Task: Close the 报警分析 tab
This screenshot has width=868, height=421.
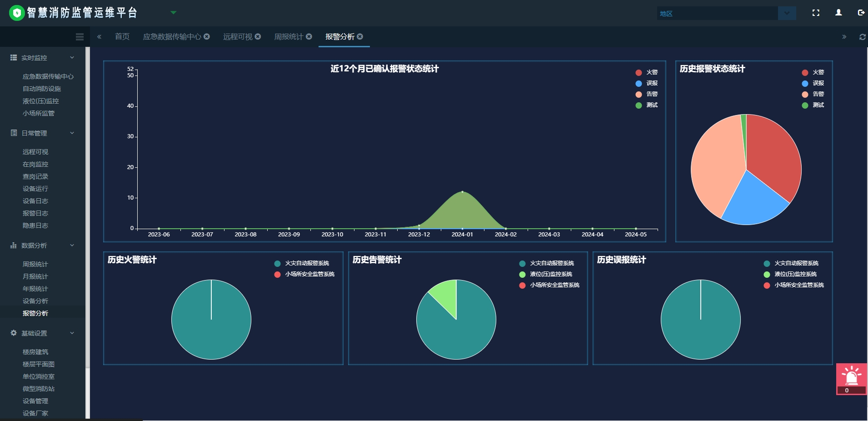Action: pos(360,36)
